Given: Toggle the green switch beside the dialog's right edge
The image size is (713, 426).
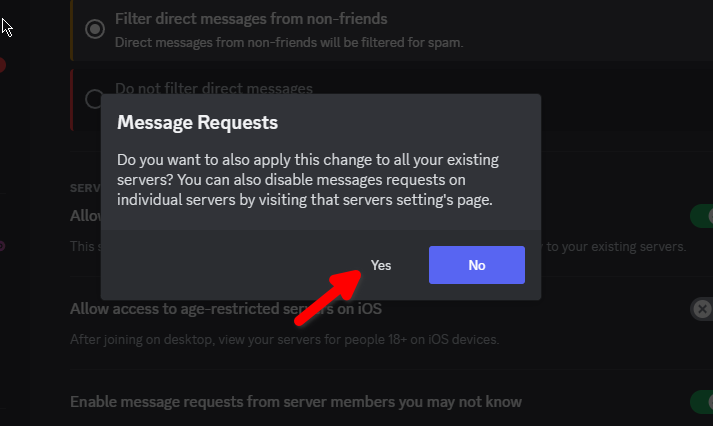Looking at the screenshot, I should pos(701,216).
